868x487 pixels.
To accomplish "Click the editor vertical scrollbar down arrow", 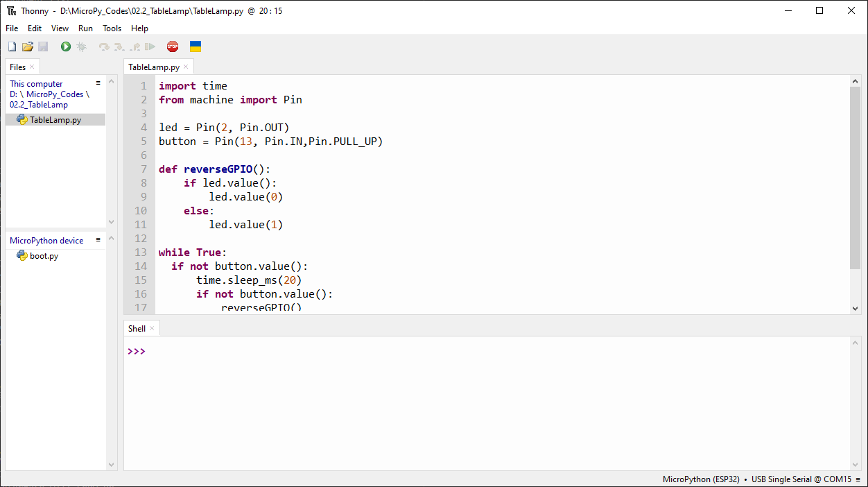I will point(855,308).
